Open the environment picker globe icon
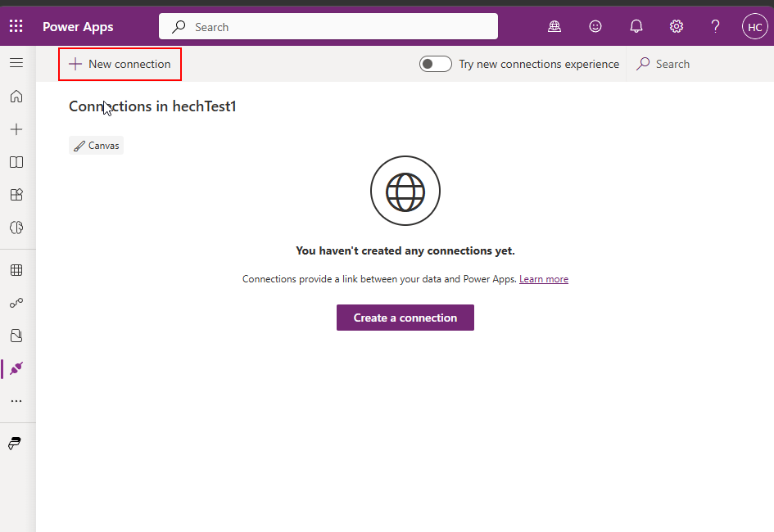Viewport: 774px width, 532px height. coord(554,26)
